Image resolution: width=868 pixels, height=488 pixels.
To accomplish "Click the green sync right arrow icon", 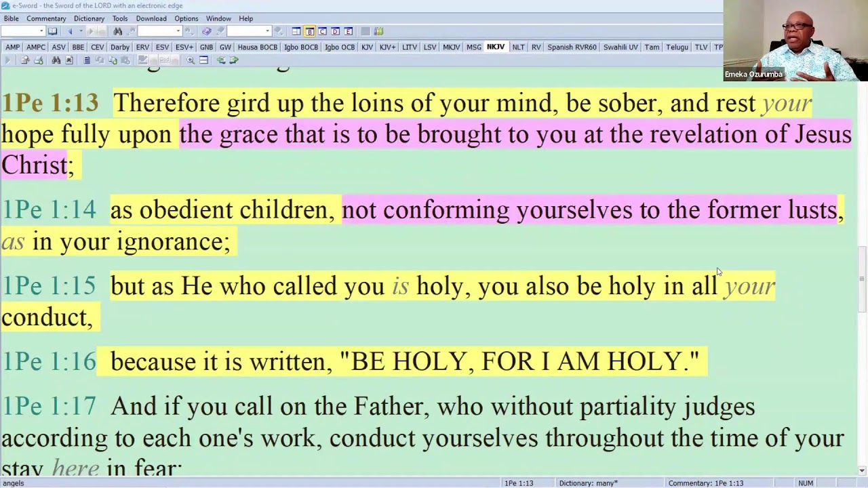I will [234, 60].
